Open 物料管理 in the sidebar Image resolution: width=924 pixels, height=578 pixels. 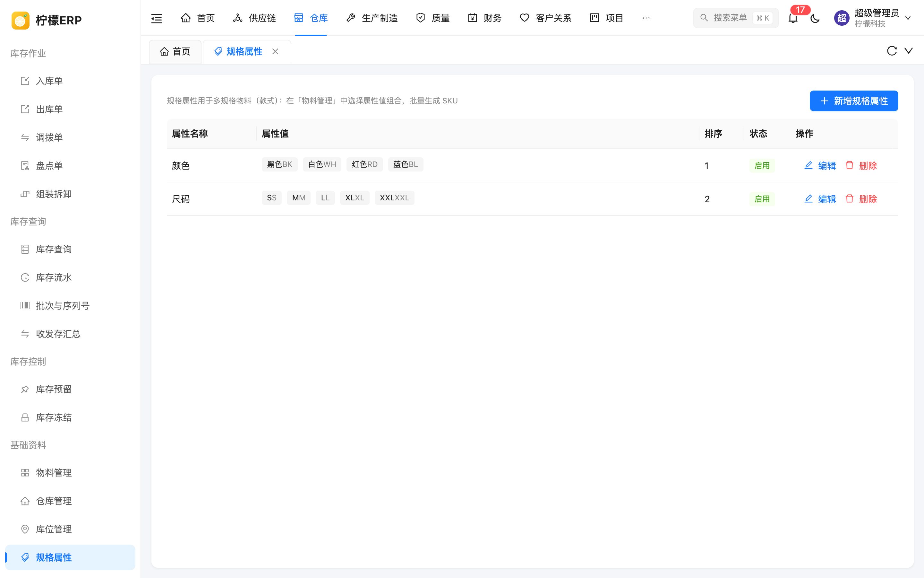[x=70, y=473]
